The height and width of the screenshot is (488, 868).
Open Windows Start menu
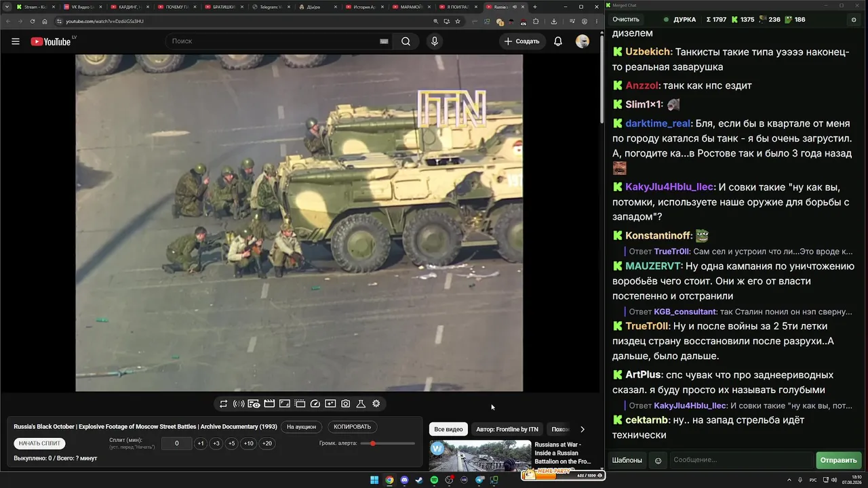(x=374, y=481)
